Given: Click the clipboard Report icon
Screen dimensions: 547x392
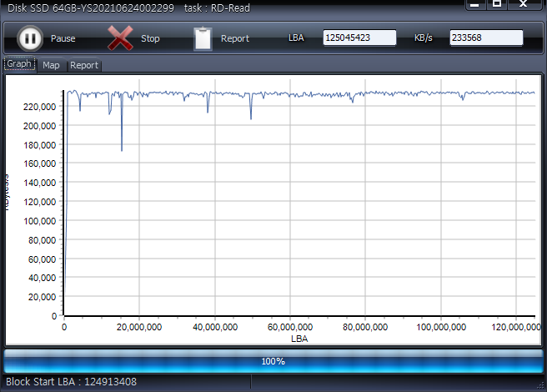Looking at the screenshot, I should tap(203, 38).
